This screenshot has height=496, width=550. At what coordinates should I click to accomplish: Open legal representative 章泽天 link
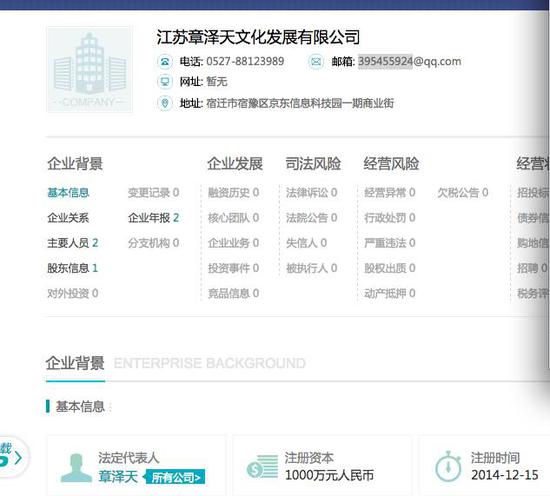118,477
